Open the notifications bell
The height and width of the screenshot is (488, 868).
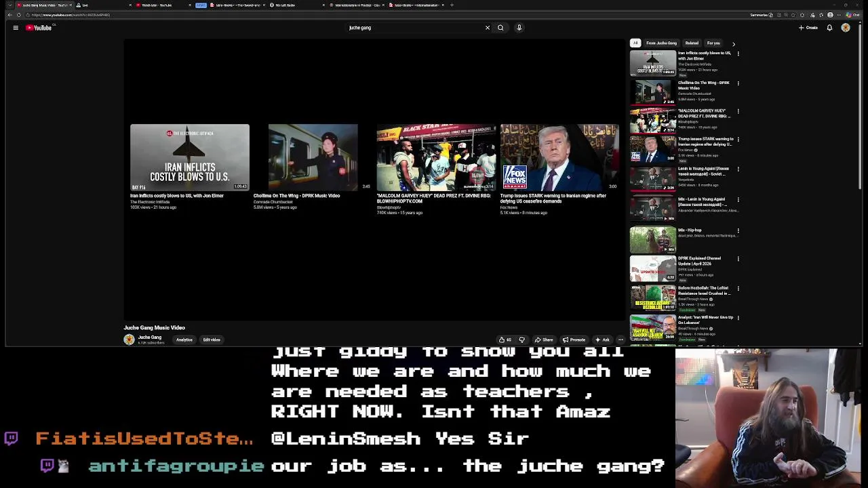click(x=829, y=28)
